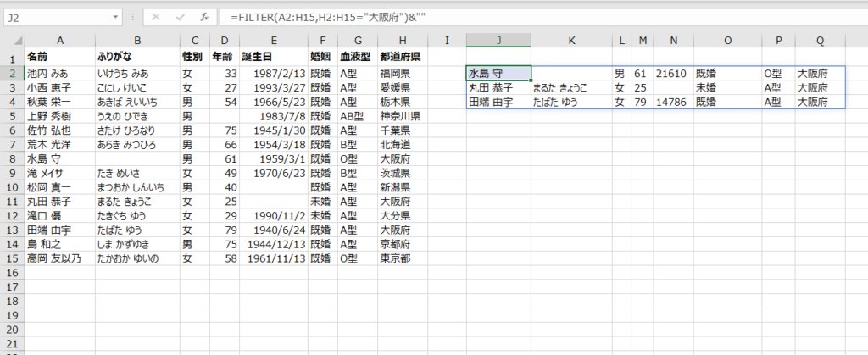
Task: Select the 名前 header cell in A1
Action: click(58, 58)
